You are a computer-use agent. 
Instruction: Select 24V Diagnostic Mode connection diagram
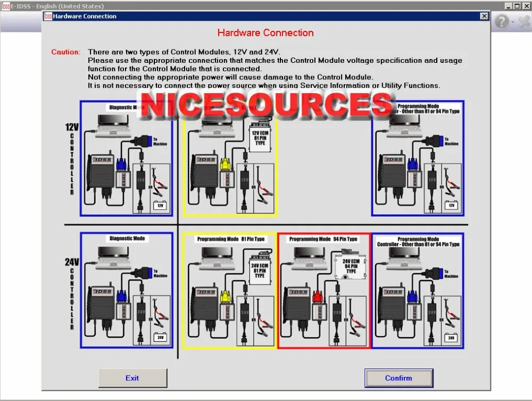point(127,290)
